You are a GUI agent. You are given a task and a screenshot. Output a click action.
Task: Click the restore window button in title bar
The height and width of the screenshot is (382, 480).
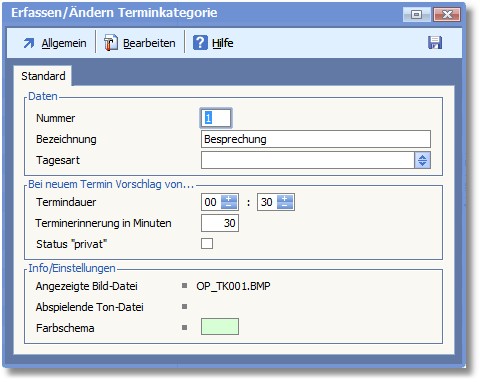coord(416,15)
